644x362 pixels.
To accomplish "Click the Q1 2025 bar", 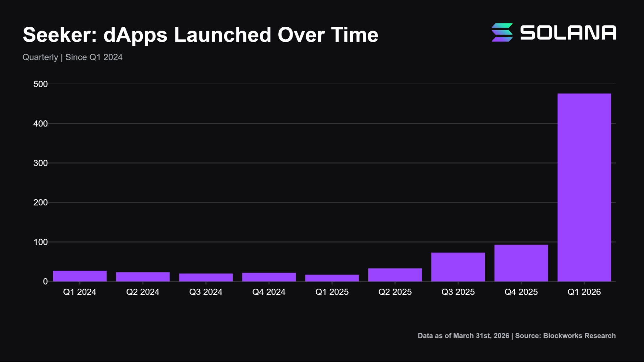I will (x=332, y=278).
